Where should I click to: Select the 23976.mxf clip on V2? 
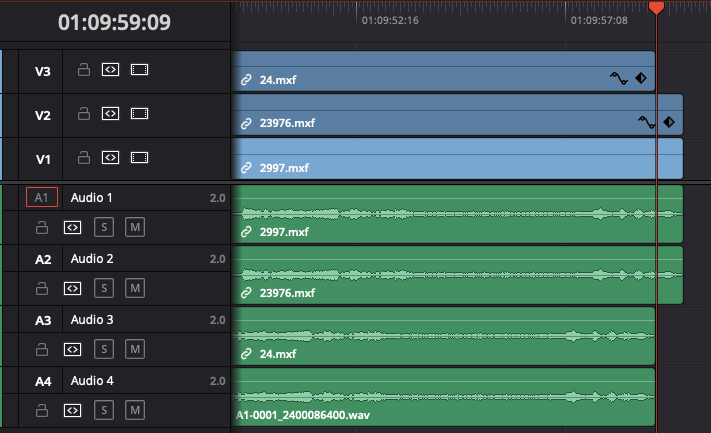(x=457, y=115)
